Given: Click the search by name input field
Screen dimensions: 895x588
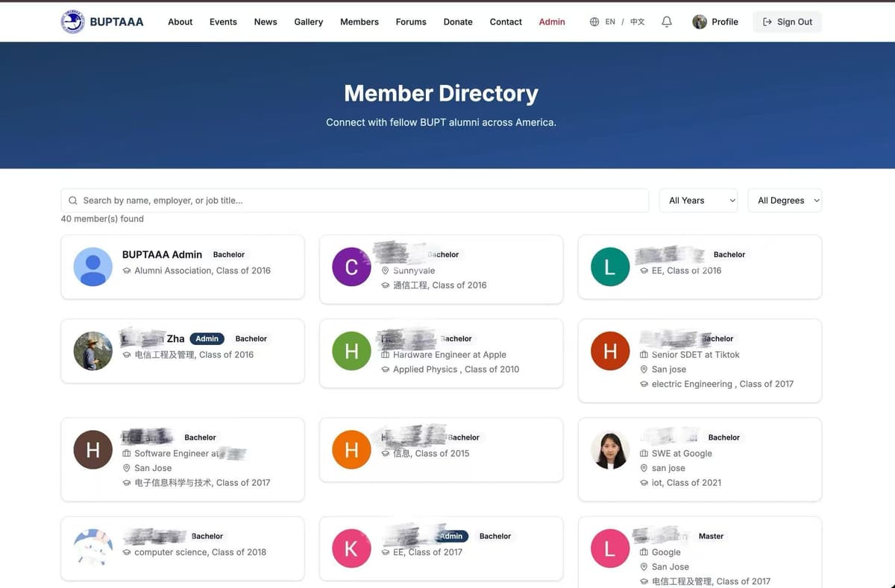Looking at the screenshot, I should [355, 200].
